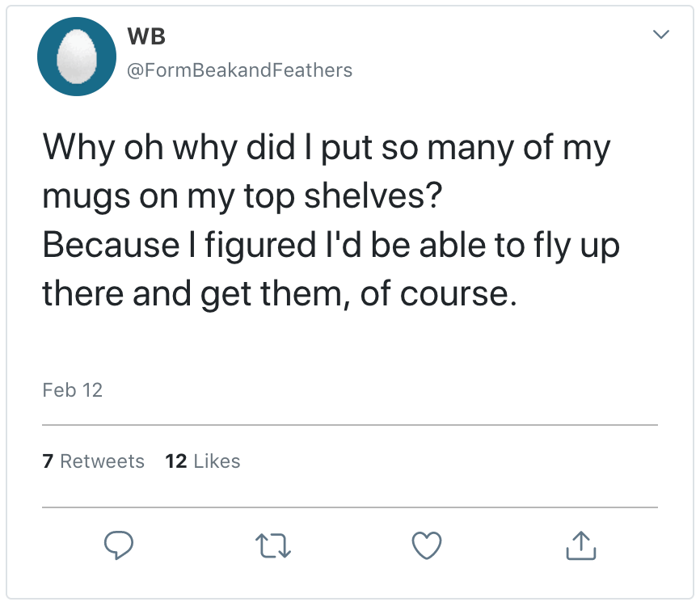
Task: Click the line starting "Why oh why"
Action: pos(326,149)
